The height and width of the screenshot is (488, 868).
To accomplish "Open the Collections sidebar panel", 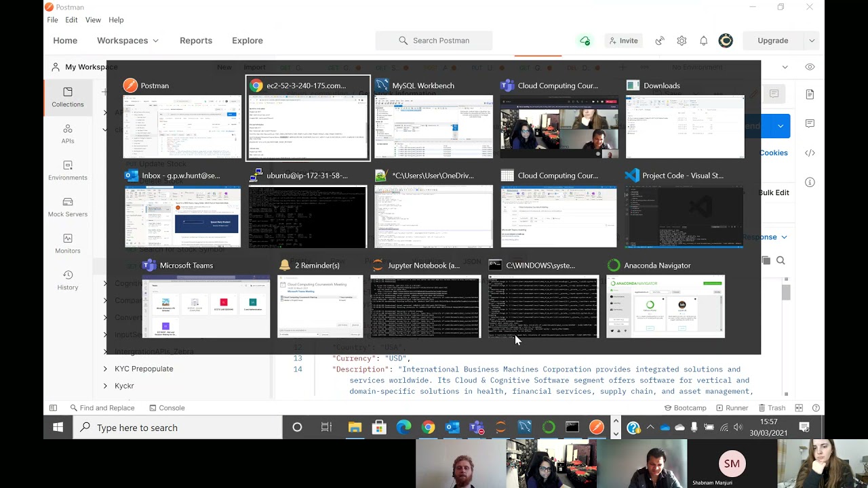I will (x=68, y=98).
